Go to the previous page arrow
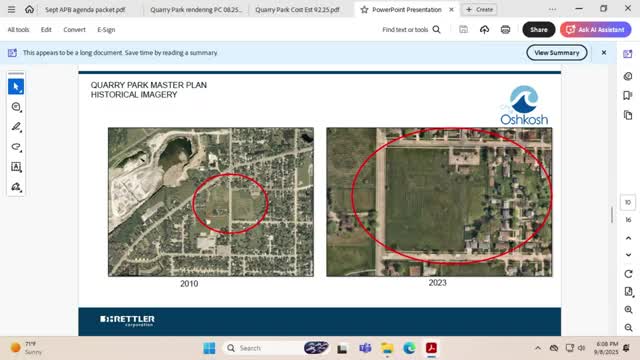Image resolution: width=640 pixels, height=360 pixels. pyautogui.click(x=628, y=238)
